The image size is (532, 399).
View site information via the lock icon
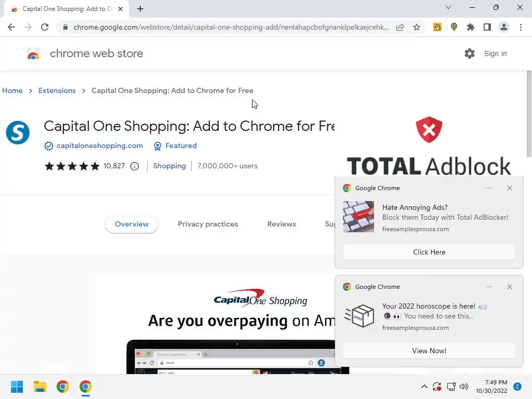point(65,27)
